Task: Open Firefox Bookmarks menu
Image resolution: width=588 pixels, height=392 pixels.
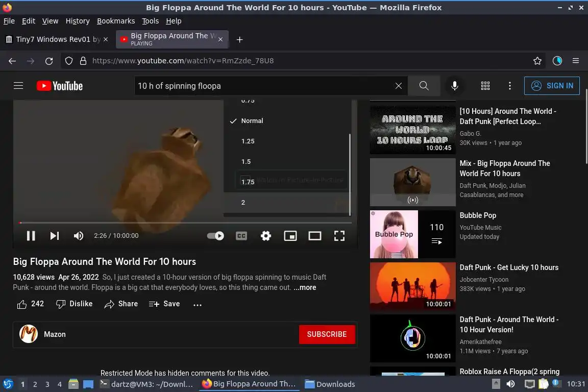Action: [x=116, y=21]
